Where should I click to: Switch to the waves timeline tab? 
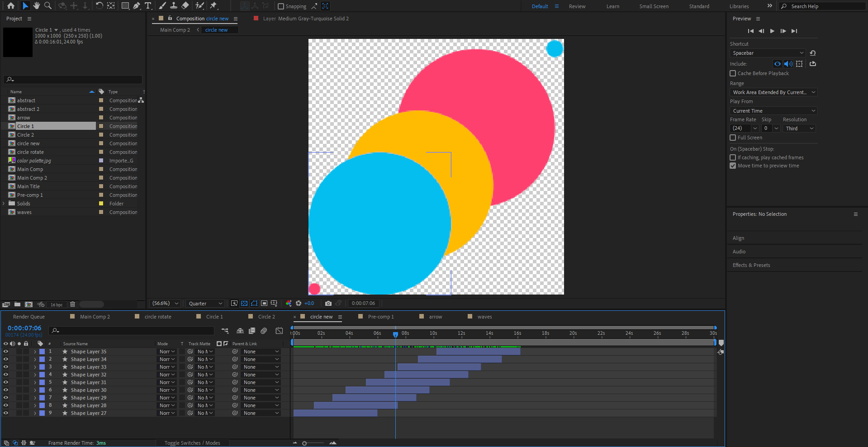(484, 317)
